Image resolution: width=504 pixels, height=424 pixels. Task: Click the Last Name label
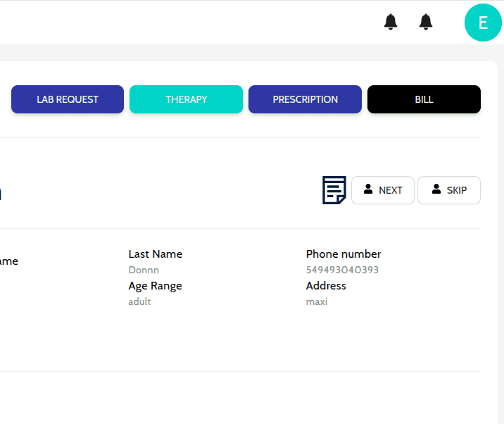click(156, 254)
